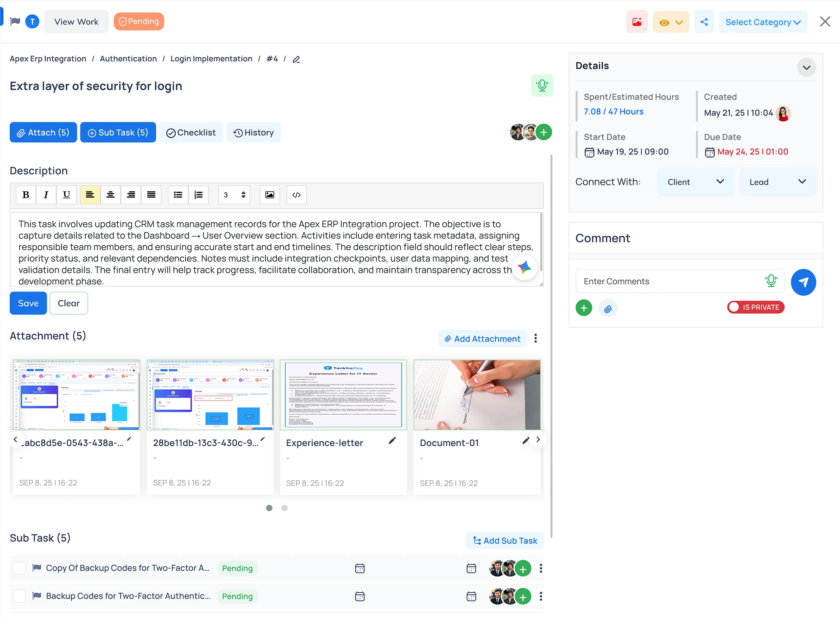Send the comment with paper plane button
This screenshot has width=840, height=619.
tap(803, 282)
